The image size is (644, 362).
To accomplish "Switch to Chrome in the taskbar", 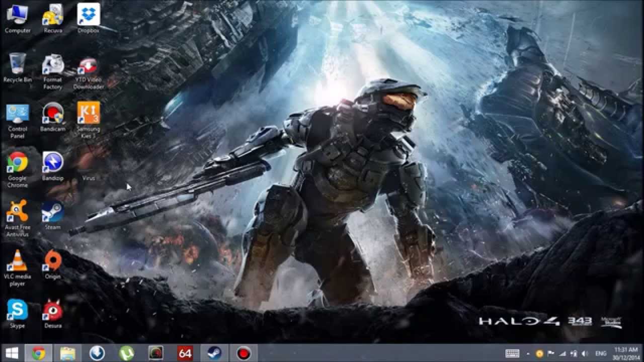I will click(39, 353).
